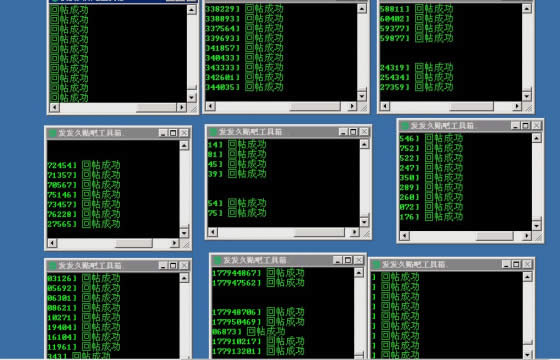Open the system menu icon of the window listing 177944867

tap(217, 260)
